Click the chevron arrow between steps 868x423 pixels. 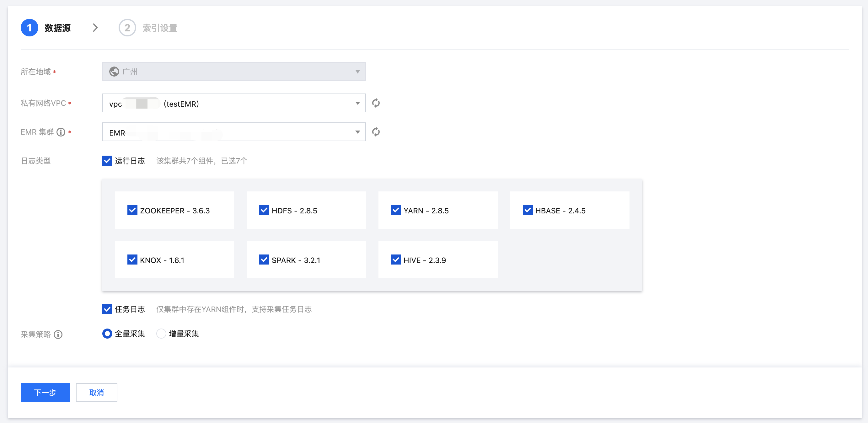pyautogui.click(x=95, y=28)
